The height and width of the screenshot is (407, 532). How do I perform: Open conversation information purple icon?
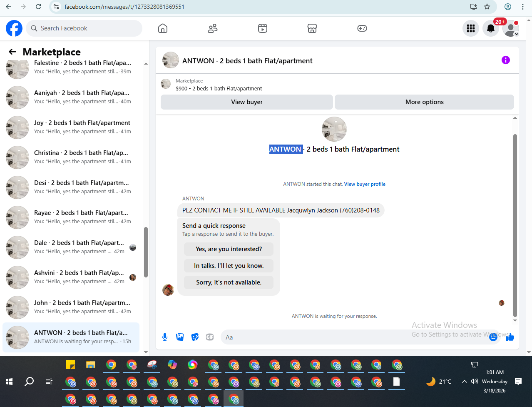[506, 60]
